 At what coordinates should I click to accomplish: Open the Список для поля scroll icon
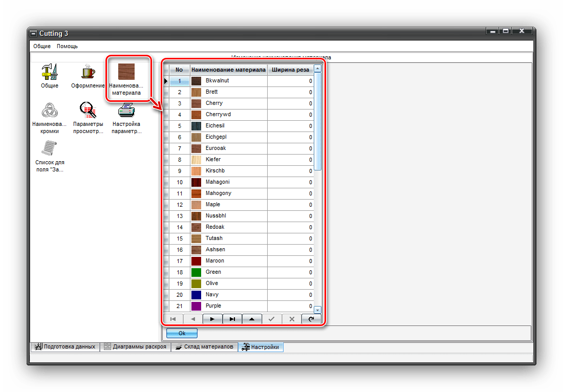click(x=50, y=148)
